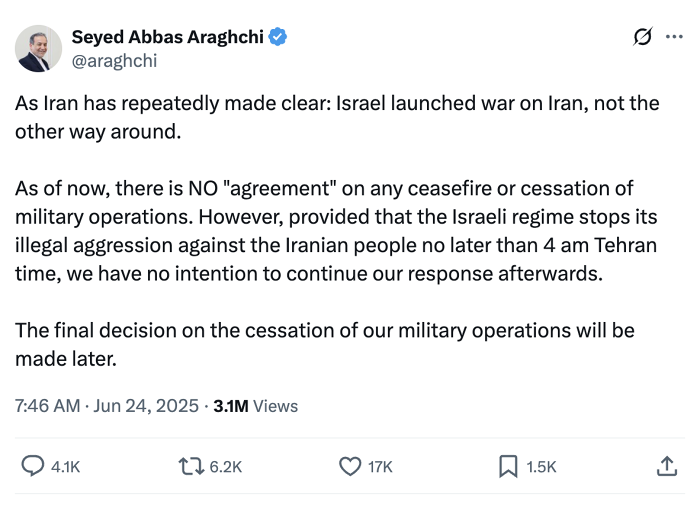Click the share upload icon
The width and height of the screenshot is (700, 509).
[x=666, y=466]
